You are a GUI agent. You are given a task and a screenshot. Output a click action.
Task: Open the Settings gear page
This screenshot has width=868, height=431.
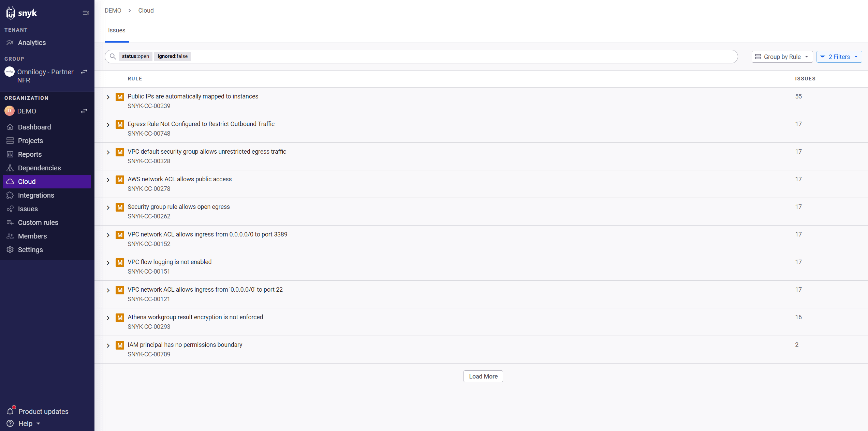[x=30, y=250]
